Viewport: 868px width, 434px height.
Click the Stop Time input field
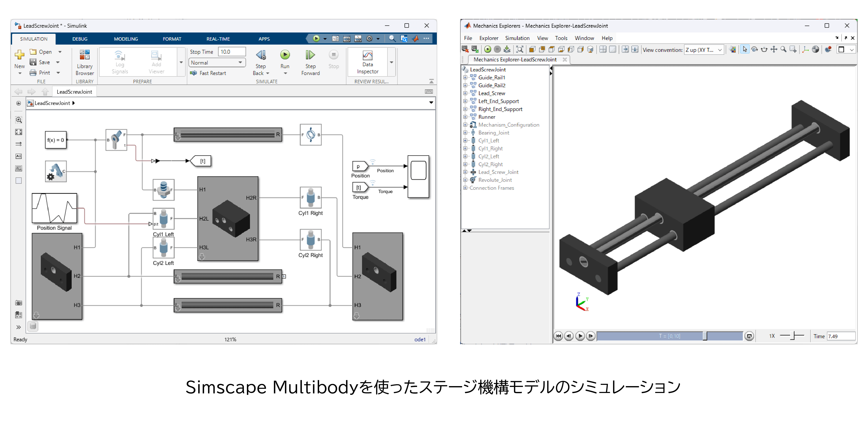pos(232,52)
